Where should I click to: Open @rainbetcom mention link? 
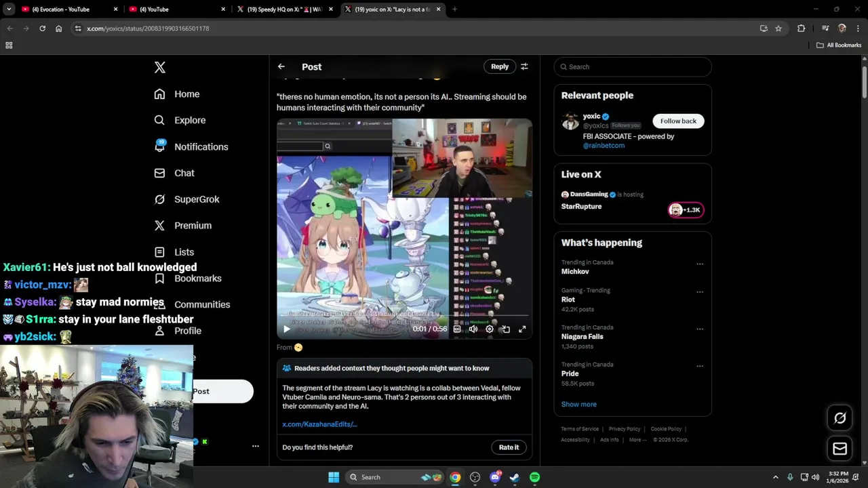point(604,146)
